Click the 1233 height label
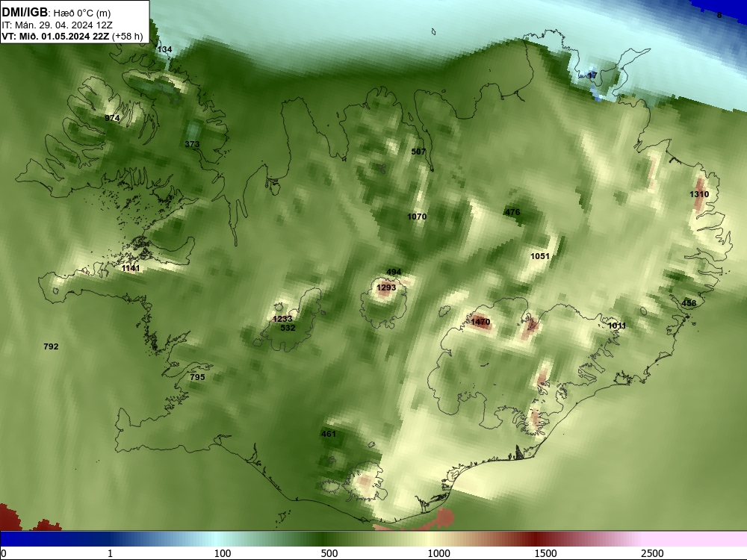 [282, 319]
